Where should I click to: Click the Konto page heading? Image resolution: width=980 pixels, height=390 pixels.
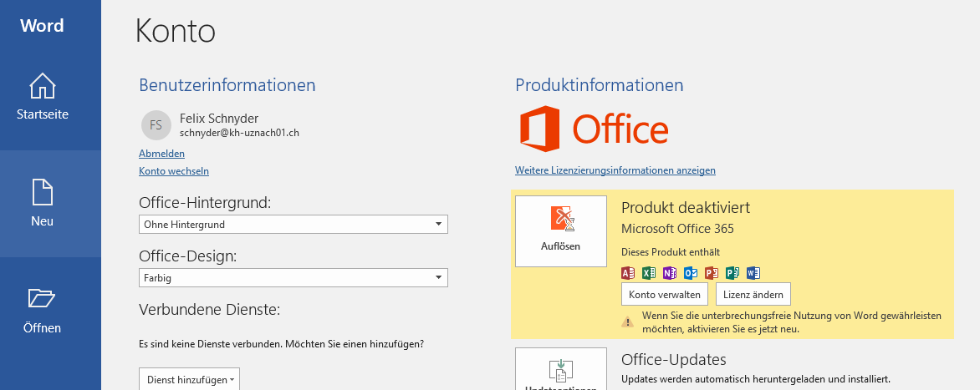[175, 31]
